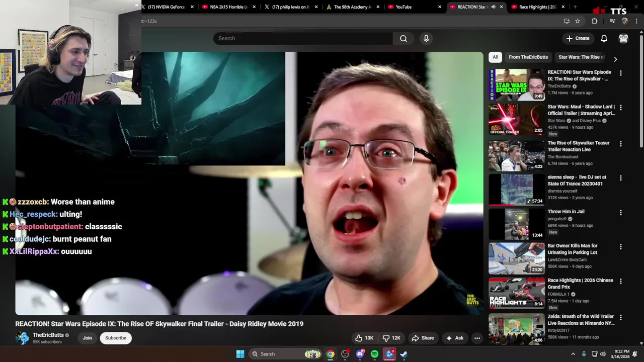Bookmark this page with the star icon
644x362 pixels.
coord(578,21)
